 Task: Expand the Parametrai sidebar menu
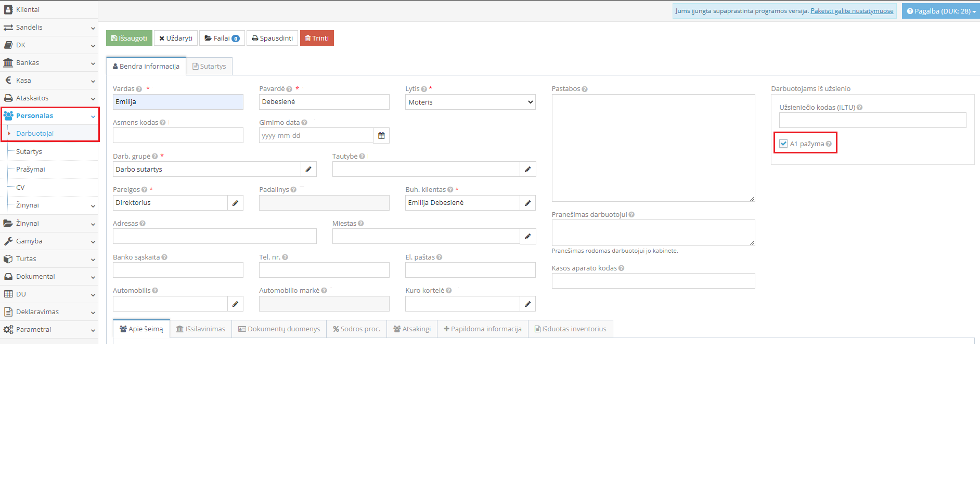49,330
